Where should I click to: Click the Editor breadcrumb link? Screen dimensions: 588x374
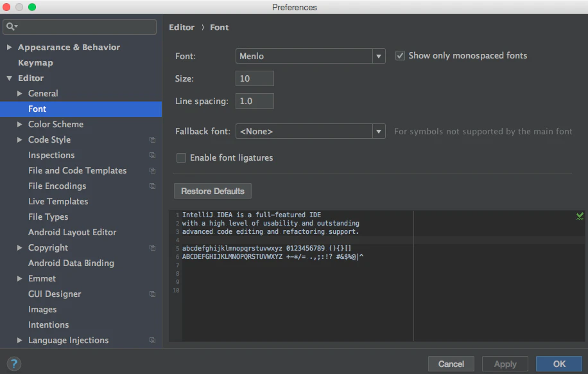tap(182, 28)
